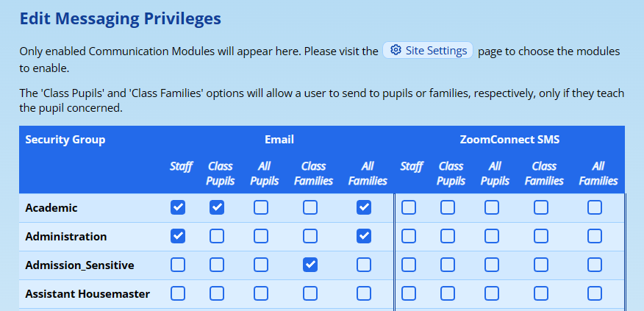Open Site Settings gear button
644x311 pixels.
tap(428, 51)
